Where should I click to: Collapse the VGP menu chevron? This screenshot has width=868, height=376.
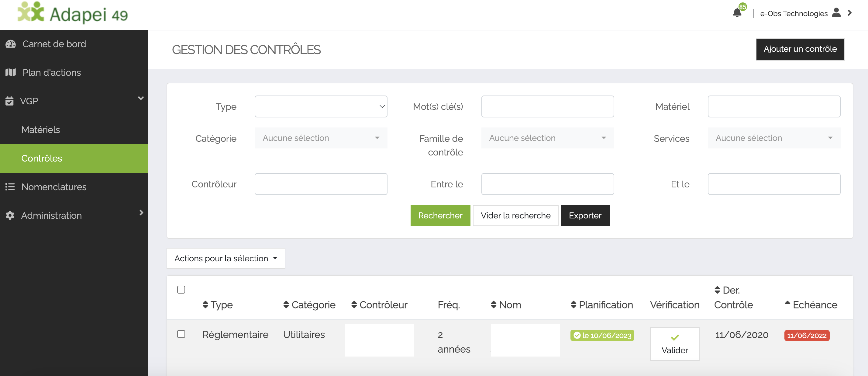(141, 98)
